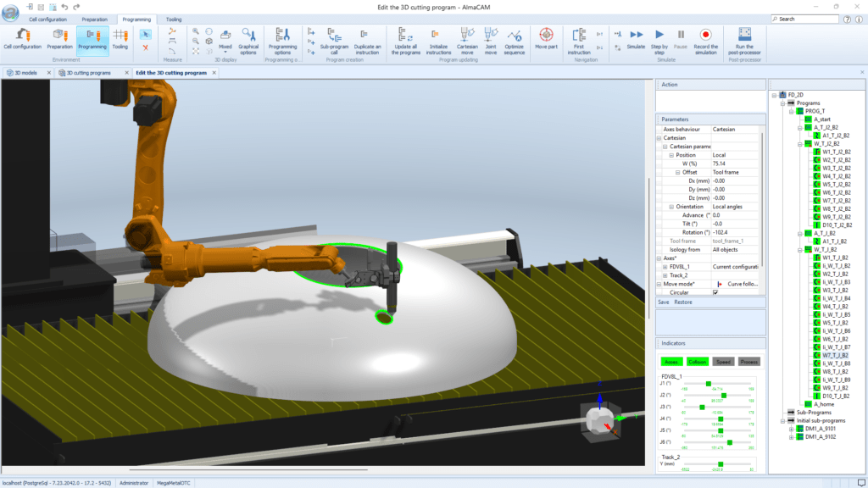Click the J1 axis slider handle

point(708,383)
